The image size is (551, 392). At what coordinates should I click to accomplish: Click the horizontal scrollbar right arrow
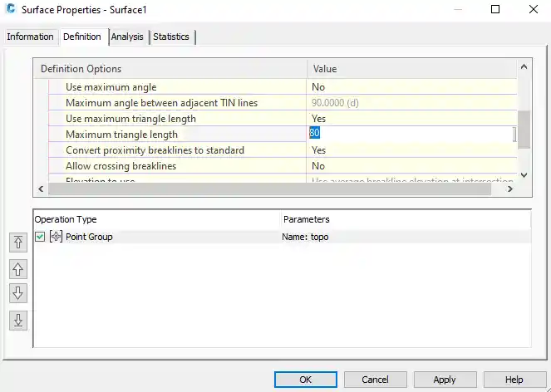click(x=511, y=189)
